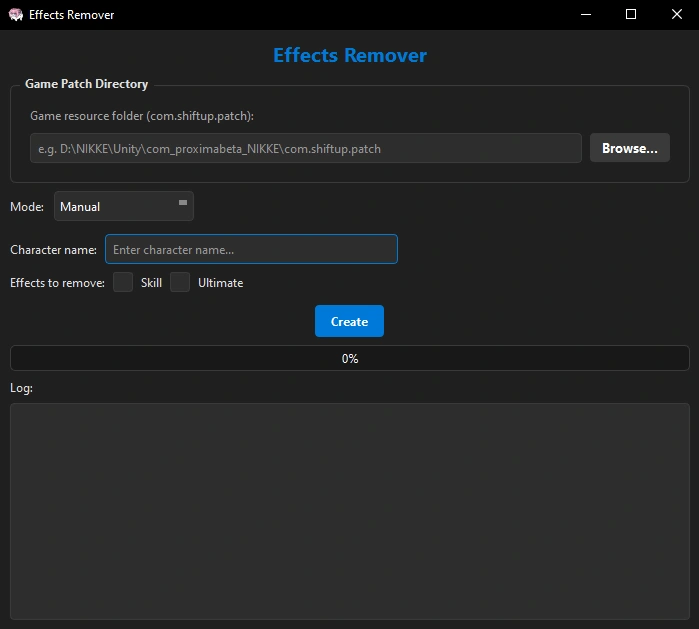Open the Browse... folder picker

[x=629, y=148]
